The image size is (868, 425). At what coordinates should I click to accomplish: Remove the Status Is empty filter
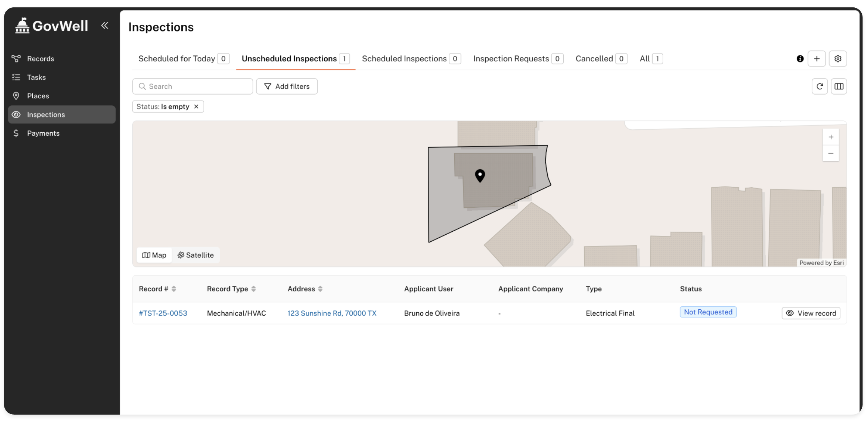click(196, 107)
